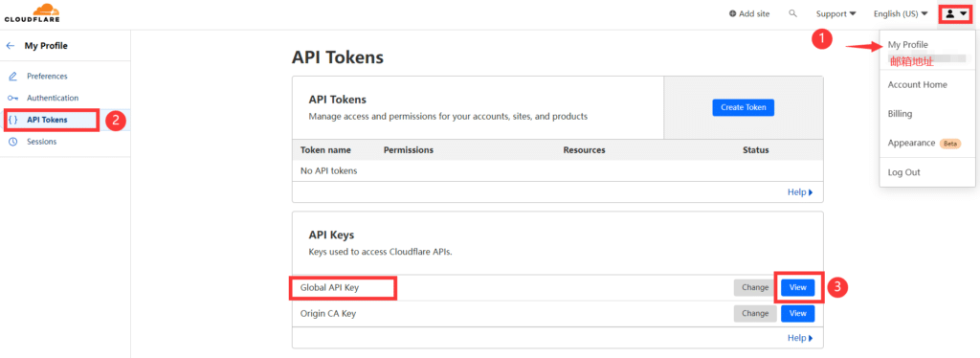Screen dimensions: 980x358
Task: Open the English (US) language dropdown
Action: point(900,13)
